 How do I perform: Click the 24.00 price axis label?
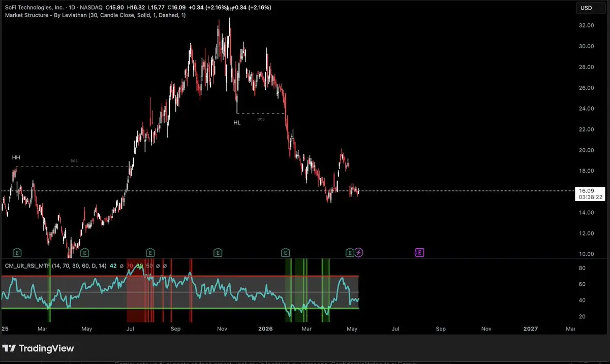pos(587,109)
